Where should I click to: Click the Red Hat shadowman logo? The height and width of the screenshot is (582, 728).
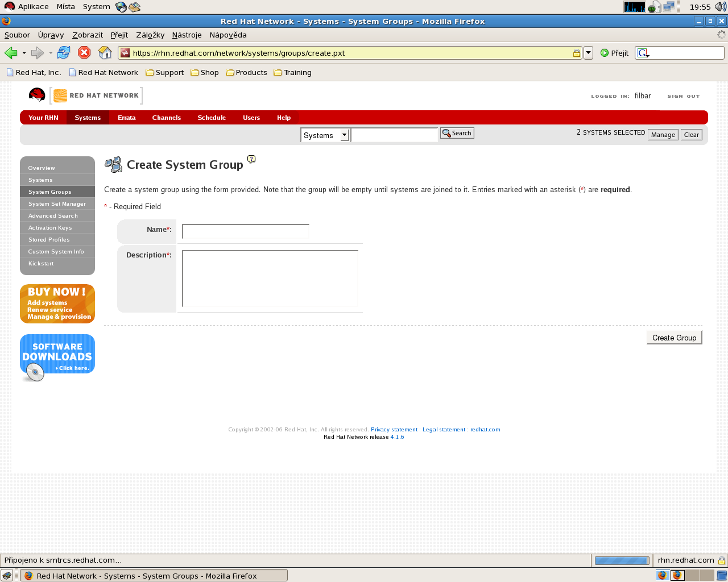(x=37, y=95)
